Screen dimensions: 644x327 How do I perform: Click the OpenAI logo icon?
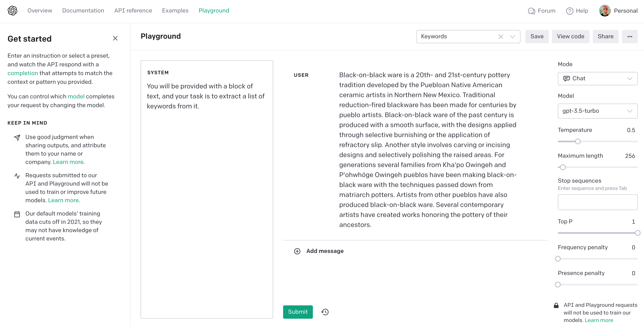12,10
